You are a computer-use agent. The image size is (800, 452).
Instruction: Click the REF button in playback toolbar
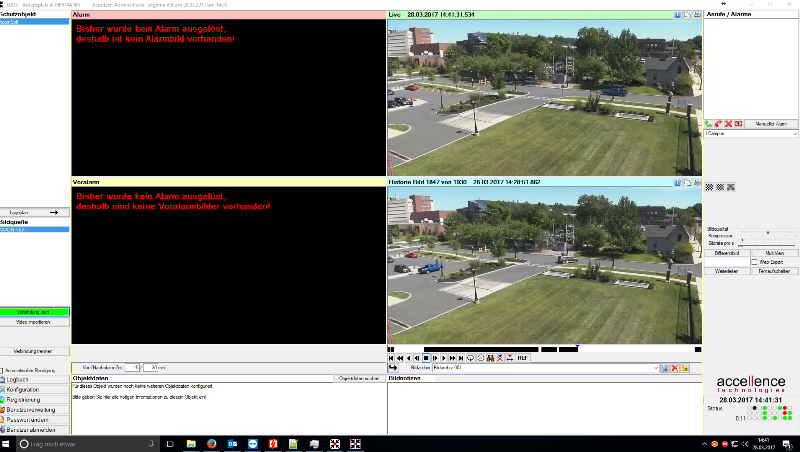click(x=522, y=358)
